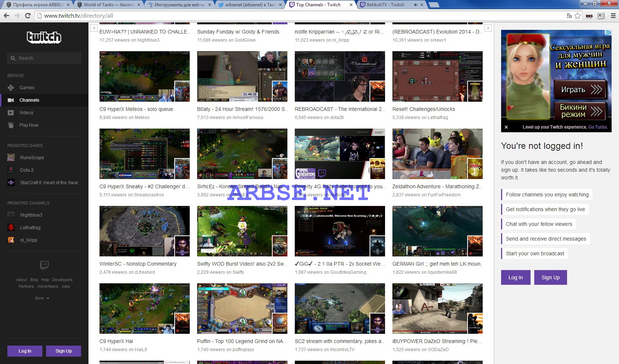Click the Twitch logo in the sidebar
This screenshot has height=364, width=619.
(x=44, y=37)
